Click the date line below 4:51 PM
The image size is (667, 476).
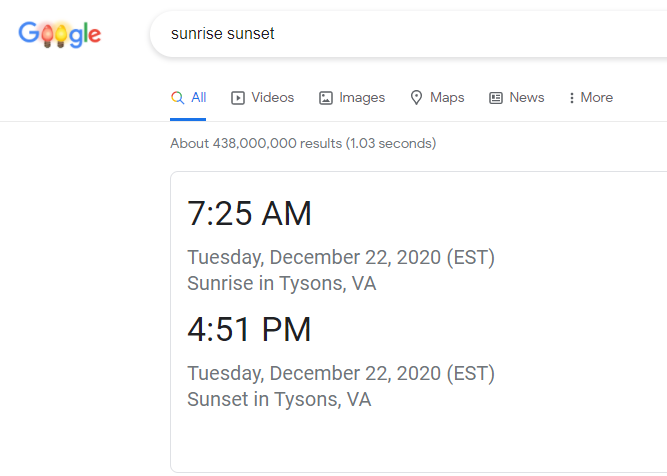click(340, 374)
